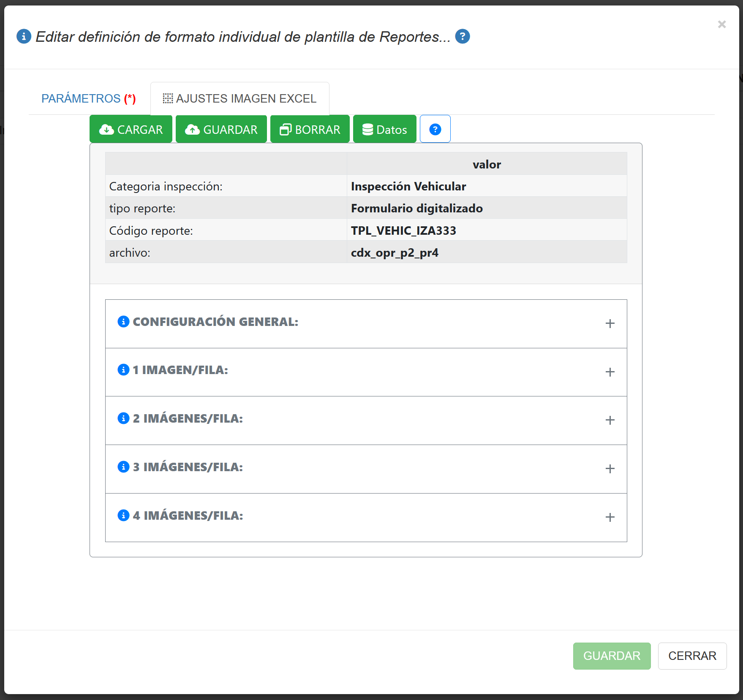Screen dimensions: 743x700
Task: Expand the 4 IMÁGENES/FILA section plus sign
Action: pos(610,517)
